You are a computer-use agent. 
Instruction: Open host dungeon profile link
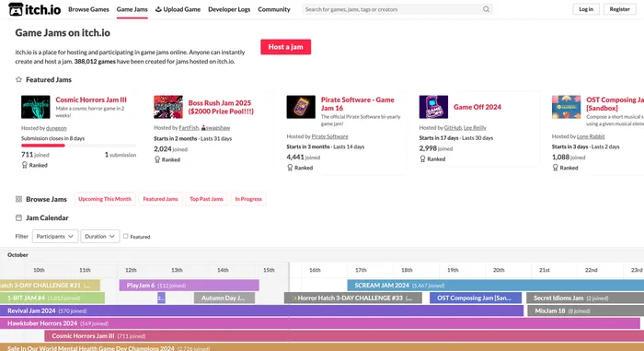point(56,128)
